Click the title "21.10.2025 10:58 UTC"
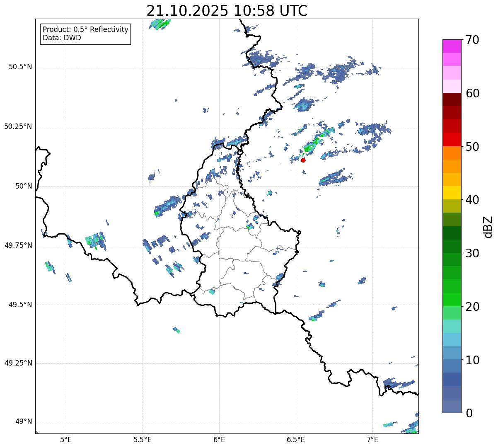 (227, 11)
